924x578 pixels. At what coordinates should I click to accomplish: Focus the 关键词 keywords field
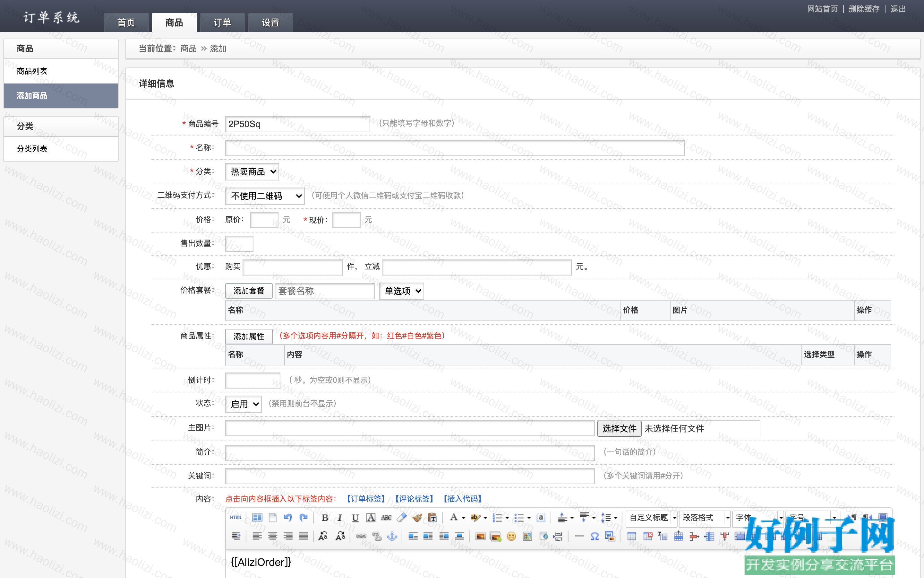tap(410, 476)
